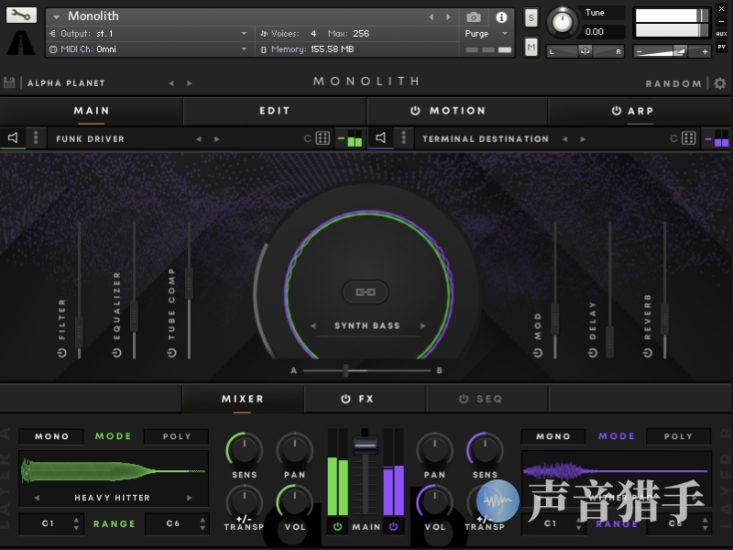Next sample arrow beside Heavy Hitter

(189, 498)
